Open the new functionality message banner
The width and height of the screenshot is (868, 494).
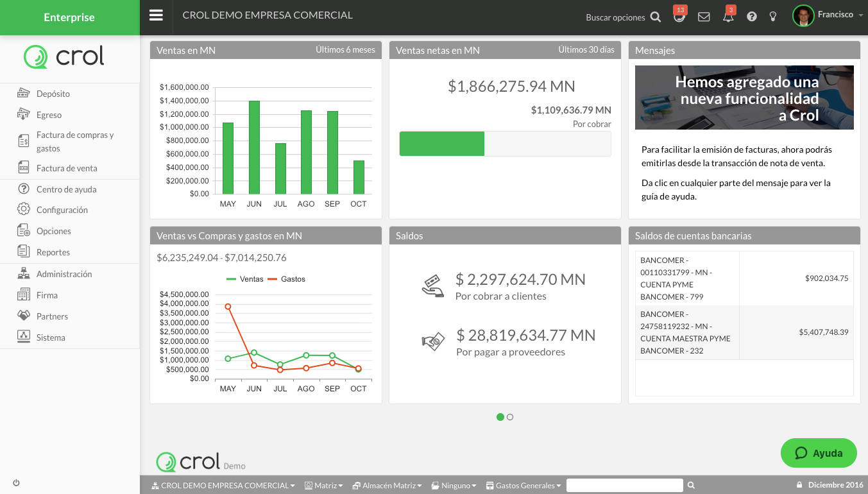point(744,98)
